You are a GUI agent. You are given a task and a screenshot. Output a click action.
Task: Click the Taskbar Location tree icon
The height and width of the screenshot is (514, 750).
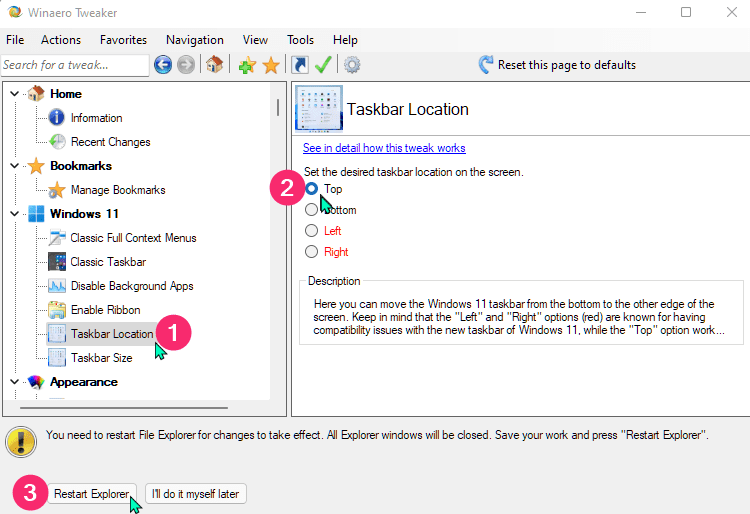click(x=57, y=334)
